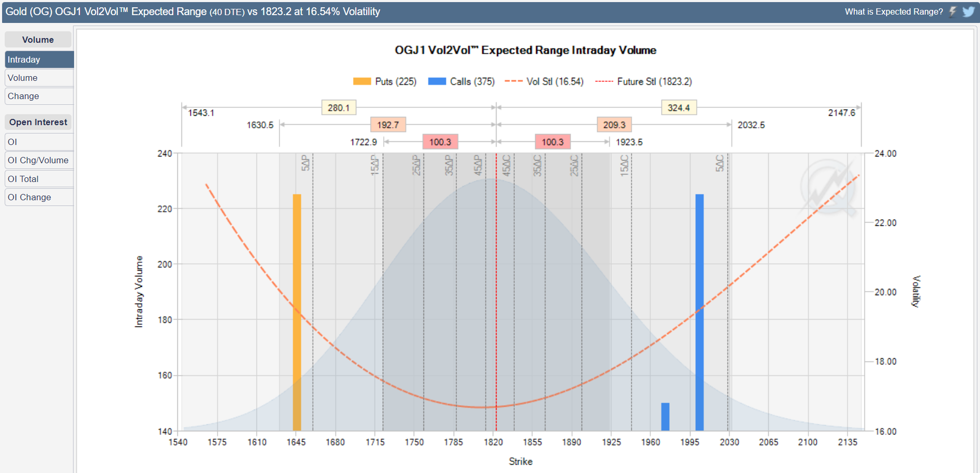Click the dashed orange Vol Stl legend line
This screenshot has width=980, height=473.
click(514, 81)
